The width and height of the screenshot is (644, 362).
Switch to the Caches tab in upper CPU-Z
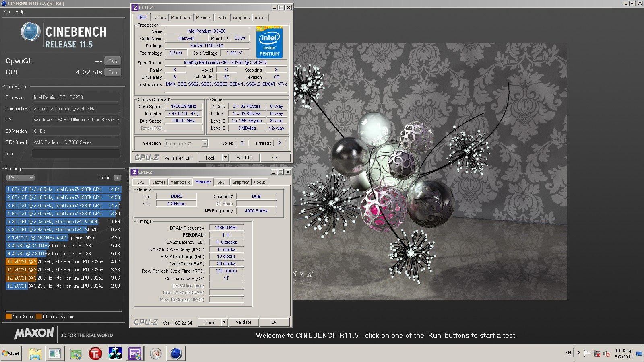[159, 18]
